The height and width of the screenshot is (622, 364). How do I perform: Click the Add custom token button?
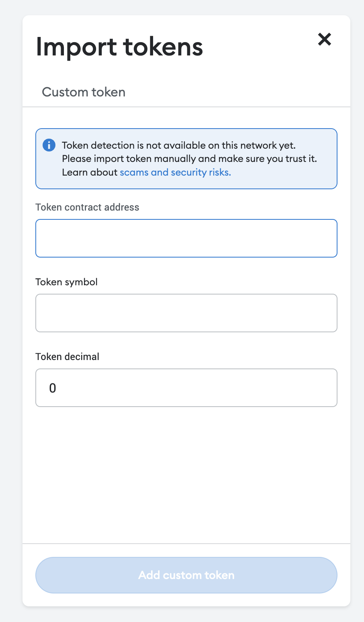click(x=186, y=575)
